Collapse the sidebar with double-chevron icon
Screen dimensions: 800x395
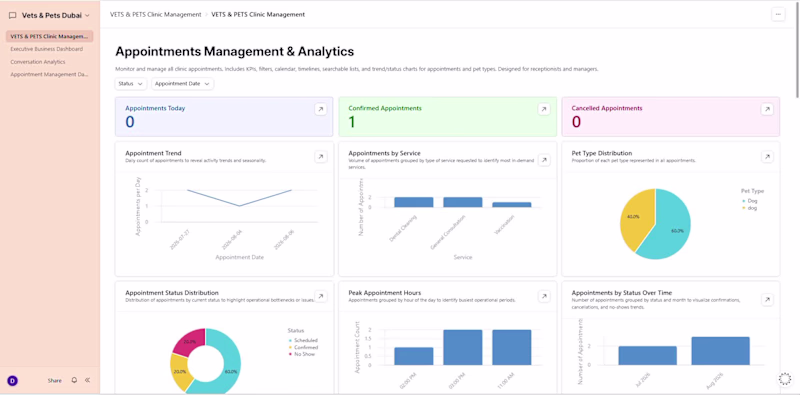point(87,380)
